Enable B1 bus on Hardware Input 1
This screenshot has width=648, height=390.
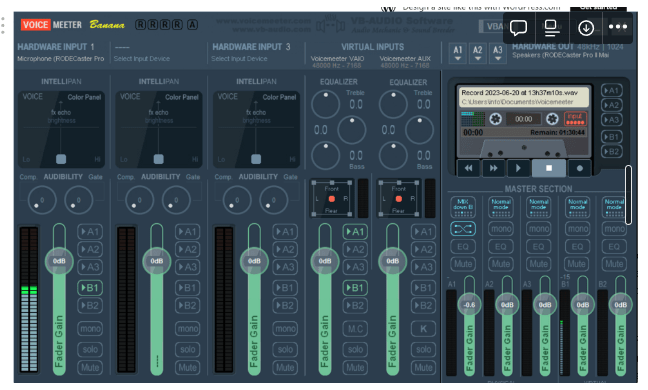point(90,288)
